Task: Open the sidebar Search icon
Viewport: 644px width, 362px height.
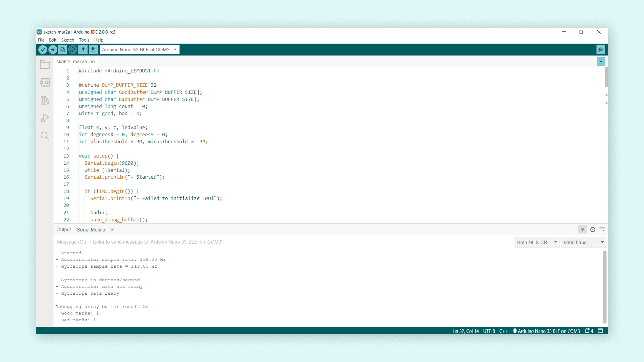Action: tap(45, 136)
